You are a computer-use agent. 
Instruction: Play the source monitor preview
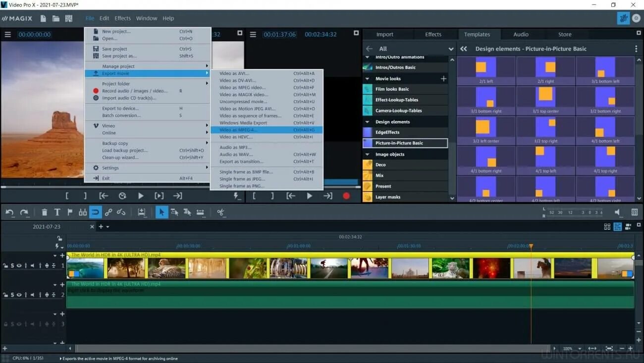point(141,196)
